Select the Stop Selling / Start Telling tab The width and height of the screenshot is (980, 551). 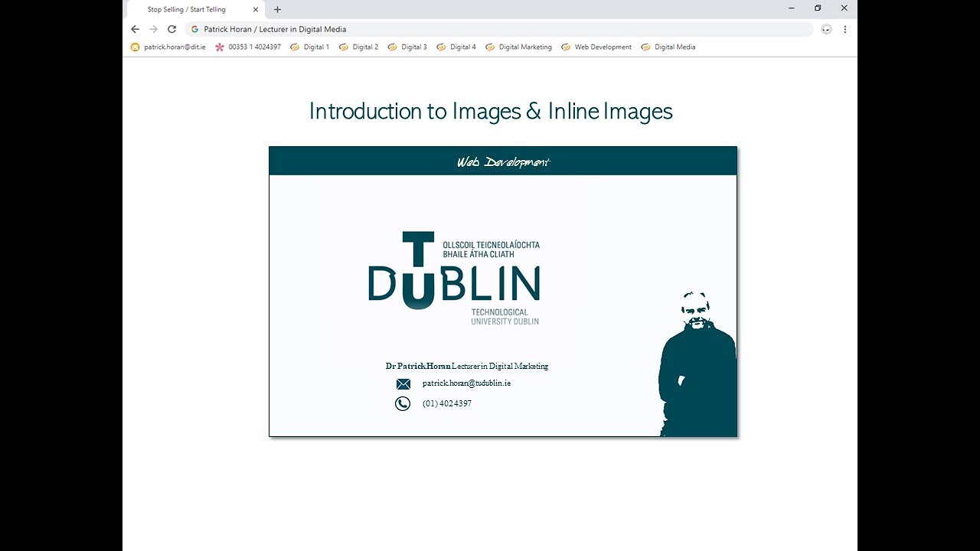pos(195,9)
